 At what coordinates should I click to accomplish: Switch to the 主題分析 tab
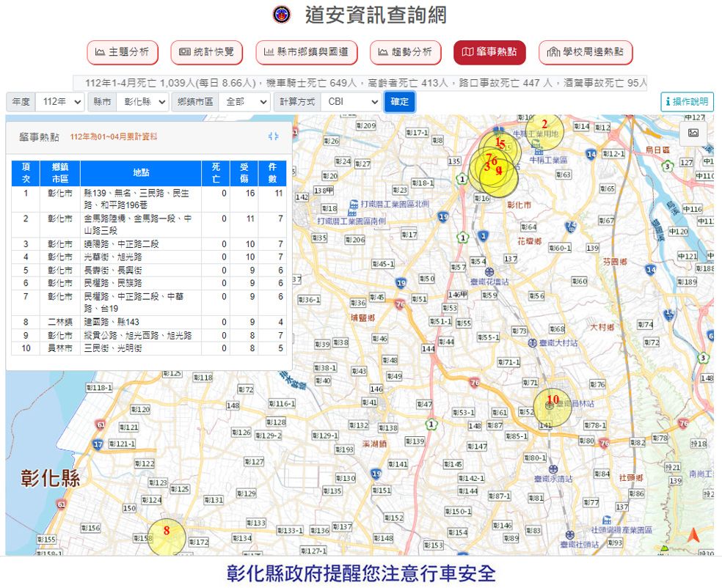[122, 52]
